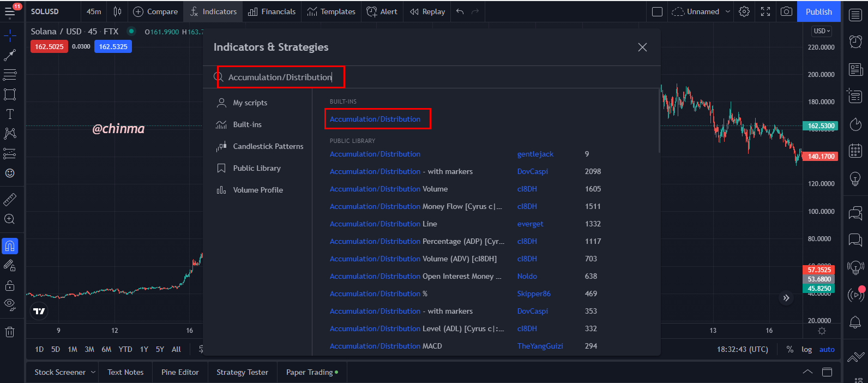
Task: Enter fullscreen mode icon
Action: coord(765,11)
